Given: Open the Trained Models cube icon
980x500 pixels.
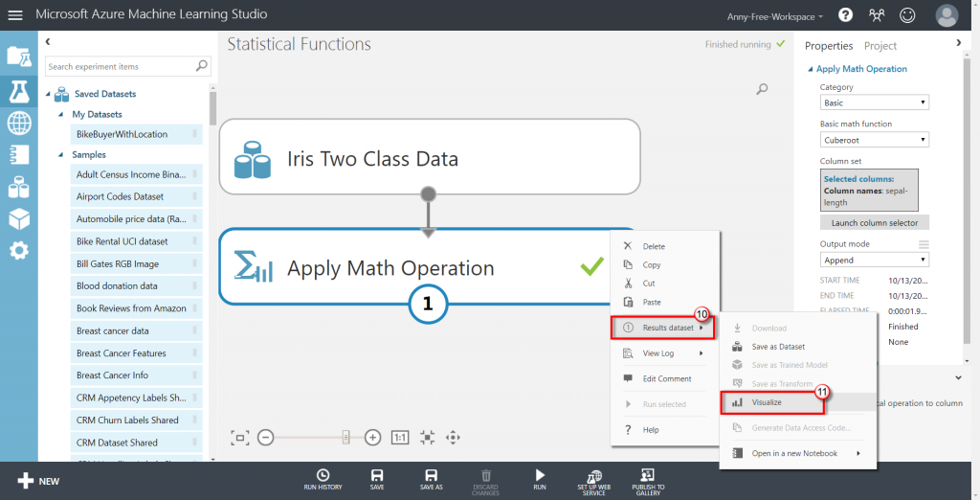Looking at the screenshot, I should (x=19, y=219).
